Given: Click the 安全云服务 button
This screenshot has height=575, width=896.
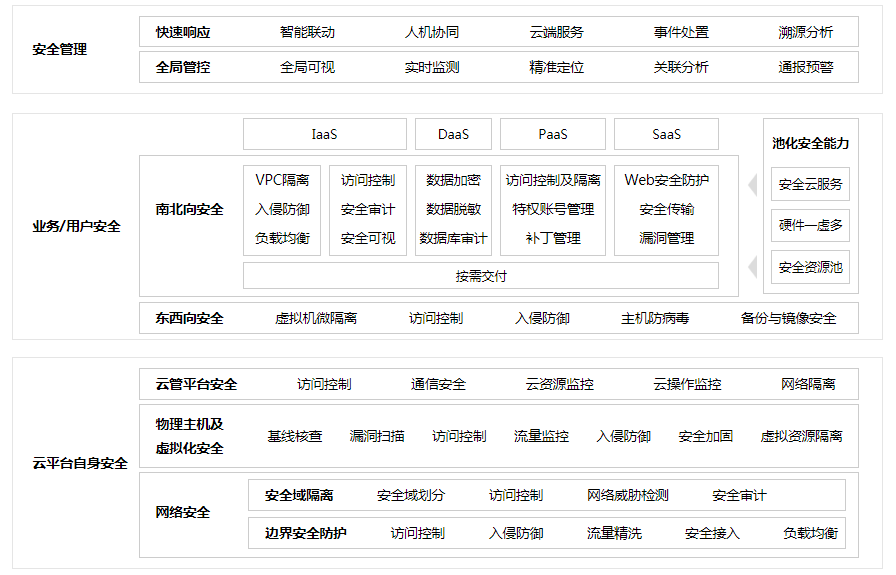Looking at the screenshot, I should [810, 185].
